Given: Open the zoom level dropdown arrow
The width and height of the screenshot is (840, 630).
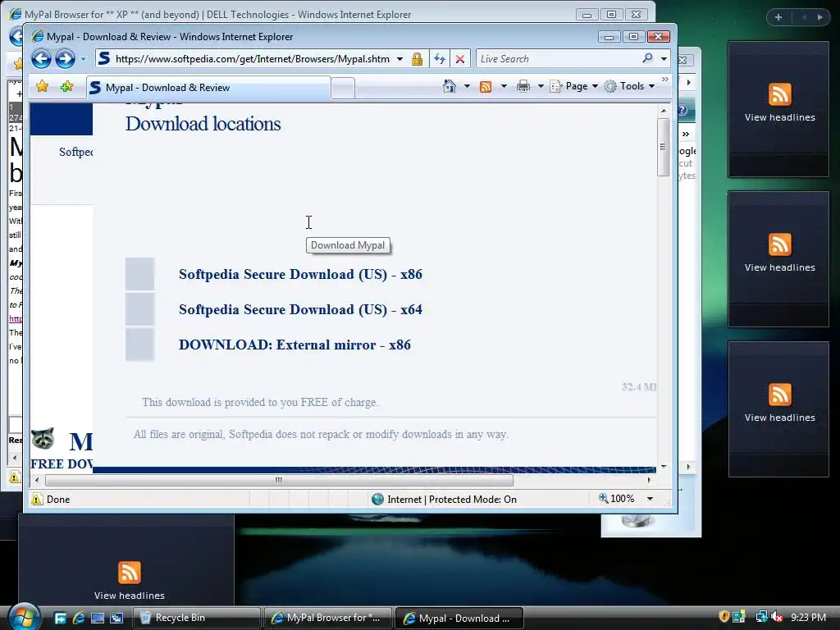Looking at the screenshot, I should pos(650,499).
